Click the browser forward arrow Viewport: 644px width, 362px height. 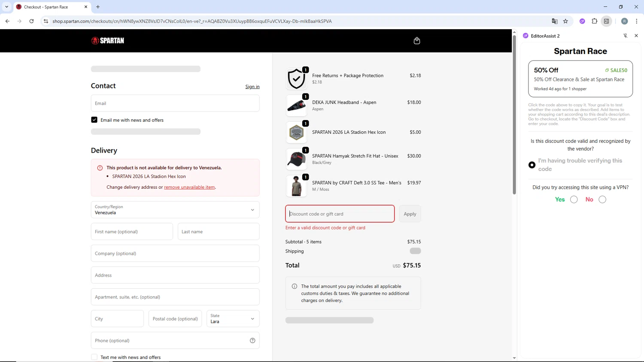pos(19,21)
